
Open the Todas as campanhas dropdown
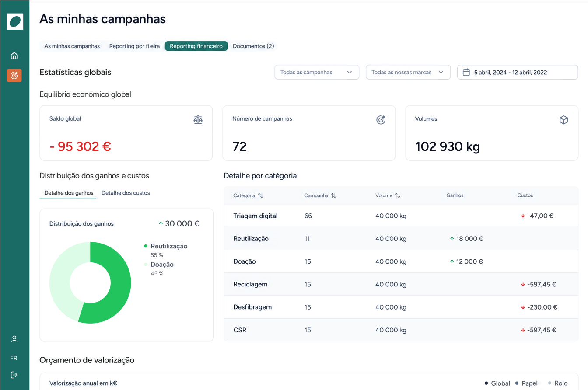coord(317,72)
